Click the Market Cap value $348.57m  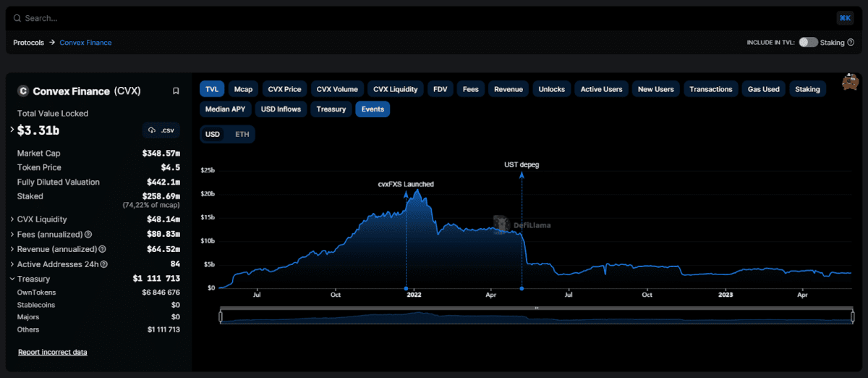(x=161, y=154)
